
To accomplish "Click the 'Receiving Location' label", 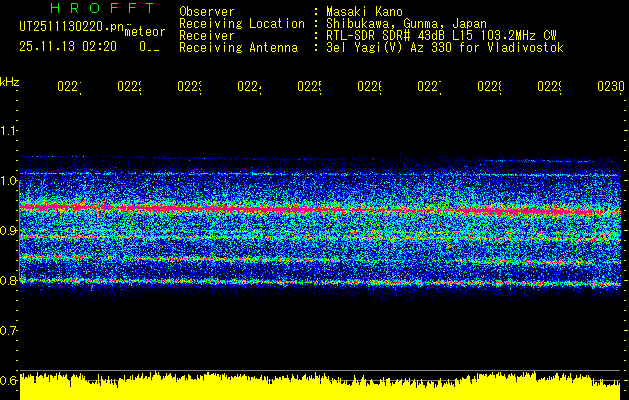I will coord(242,24).
